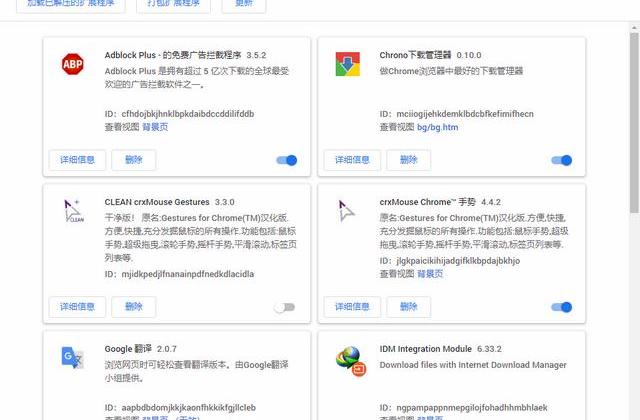
Task: Click 'Download files with Internet Download Manager' description
Action: pyautogui.click(x=473, y=365)
